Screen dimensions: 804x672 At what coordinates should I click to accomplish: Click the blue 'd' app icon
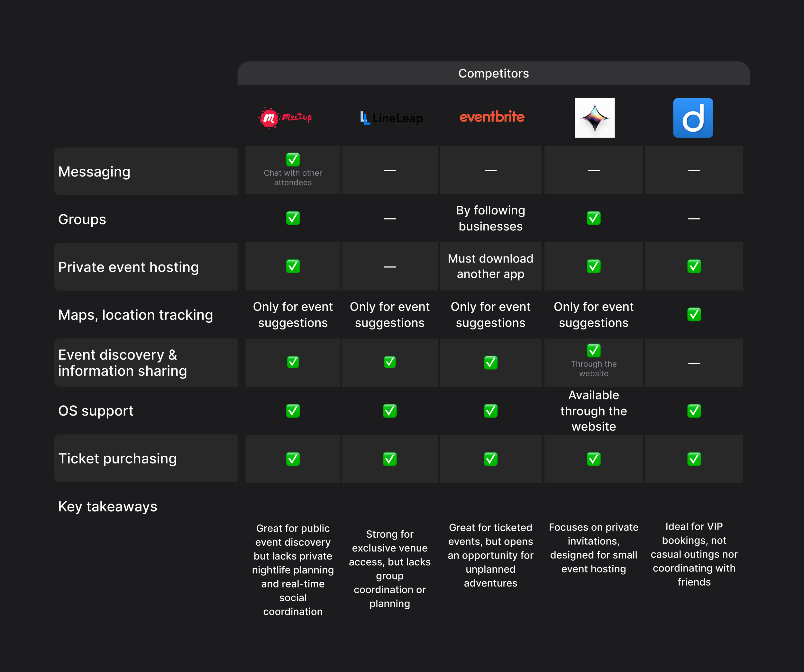693,118
